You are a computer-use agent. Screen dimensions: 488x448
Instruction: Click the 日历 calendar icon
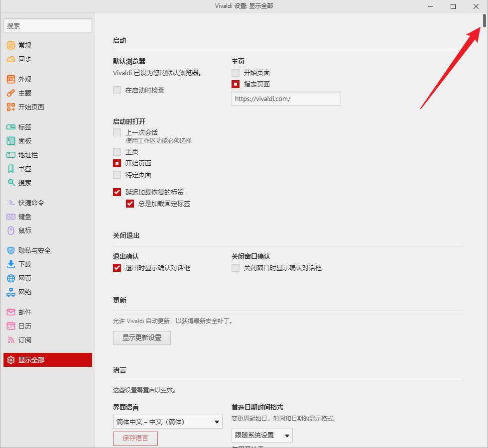click(11, 326)
